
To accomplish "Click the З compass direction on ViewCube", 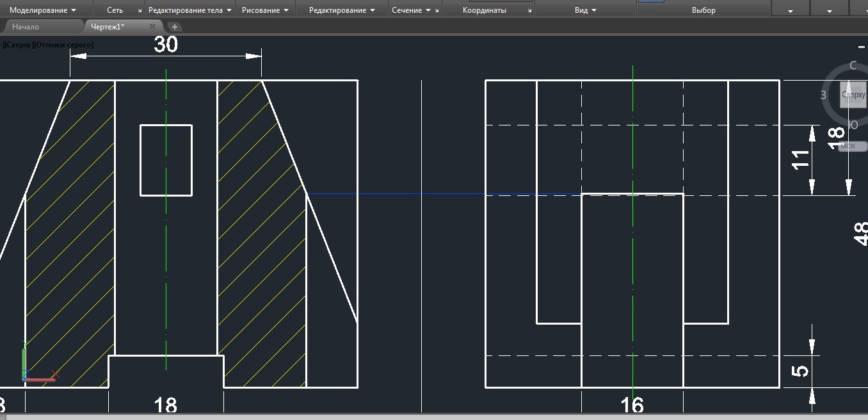I will coord(823,95).
